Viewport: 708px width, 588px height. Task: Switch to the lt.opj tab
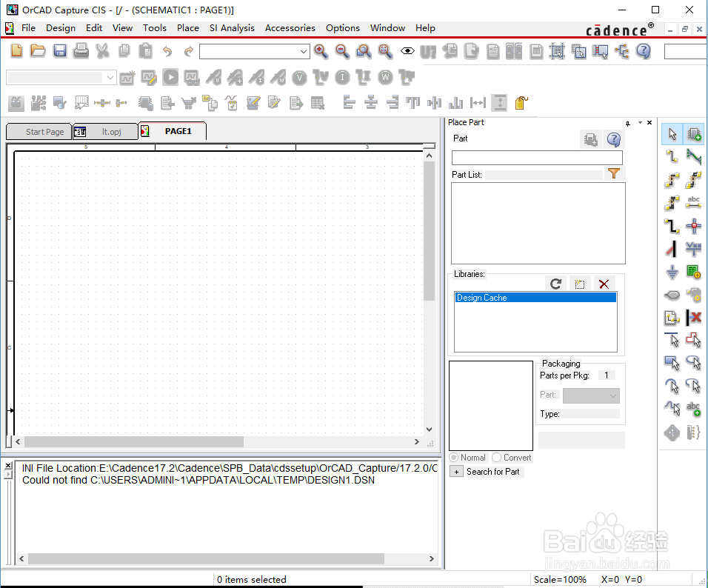click(105, 132)
